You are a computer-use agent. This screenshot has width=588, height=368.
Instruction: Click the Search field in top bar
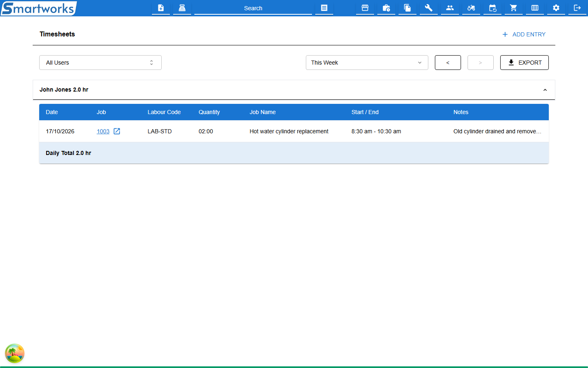253,8
